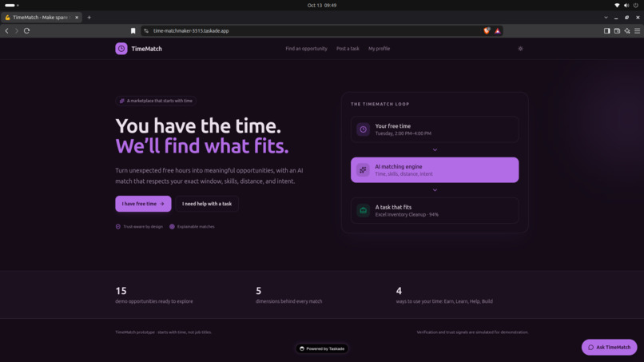
Task: Click the browser back arrow
Action: click(x=6, y=31)
